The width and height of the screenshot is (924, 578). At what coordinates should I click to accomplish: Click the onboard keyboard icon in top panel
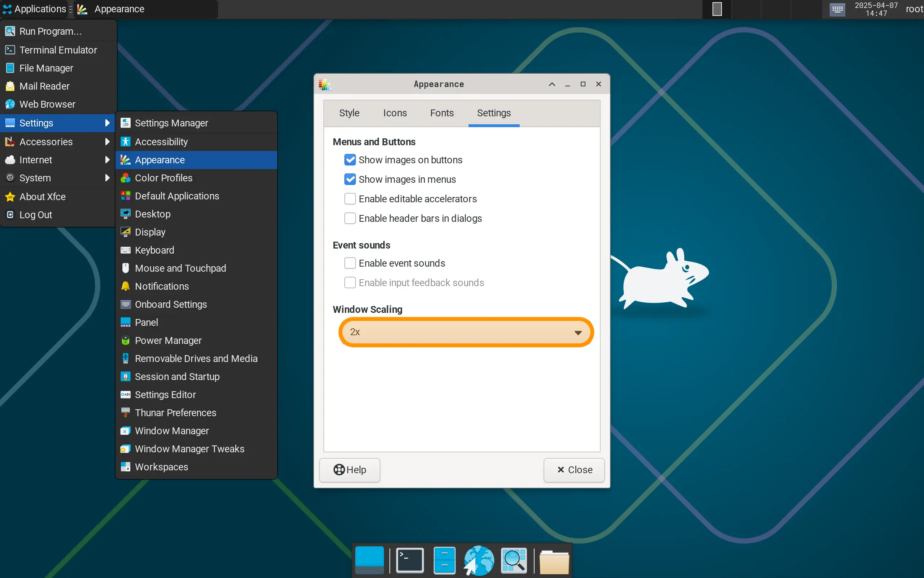[837, 9]
